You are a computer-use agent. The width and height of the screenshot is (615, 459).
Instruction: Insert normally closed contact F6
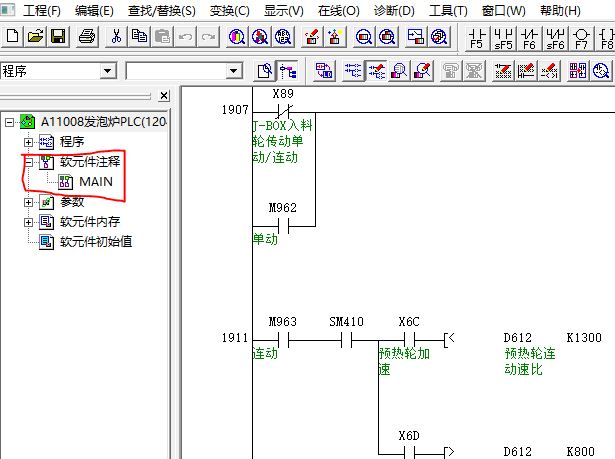tap(528, 37)
